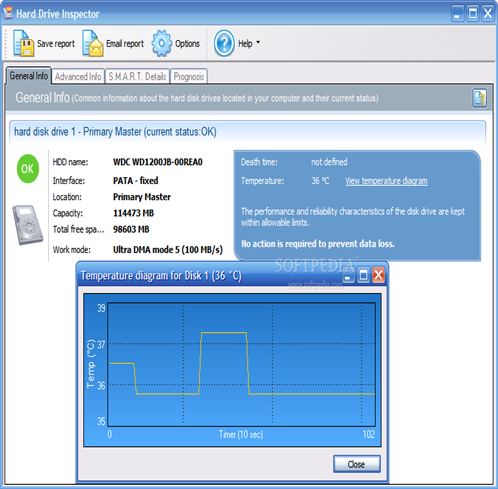This screenshot has width=498, height=489.
Task: Minimize the Temperature diagram window
Action: point(348,276)
